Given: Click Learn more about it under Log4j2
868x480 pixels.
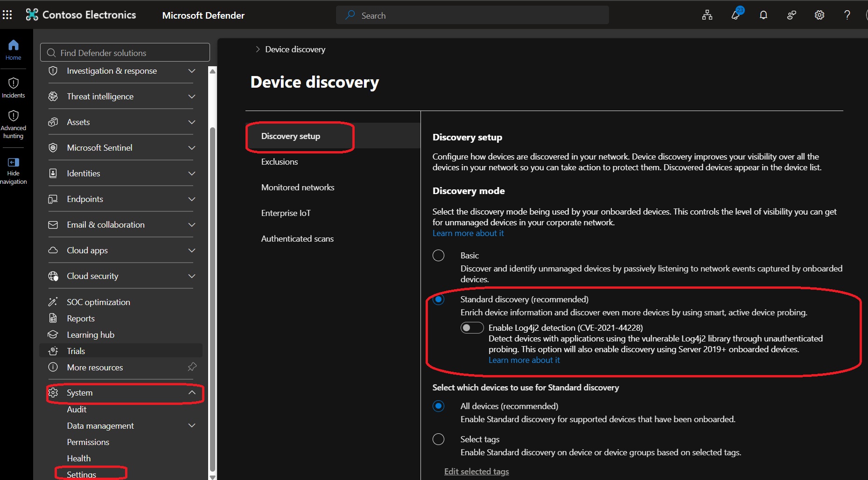Looking at the screenshot, I should tap(524, 360).
